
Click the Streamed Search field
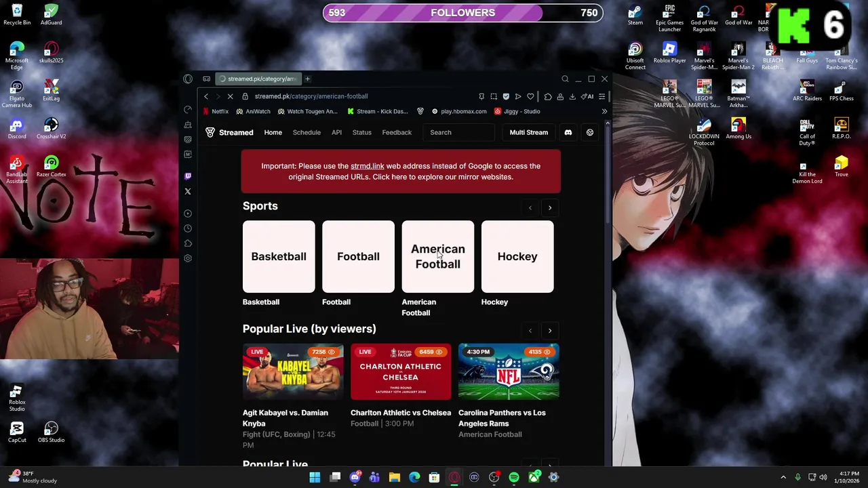[x=460, y=132]
